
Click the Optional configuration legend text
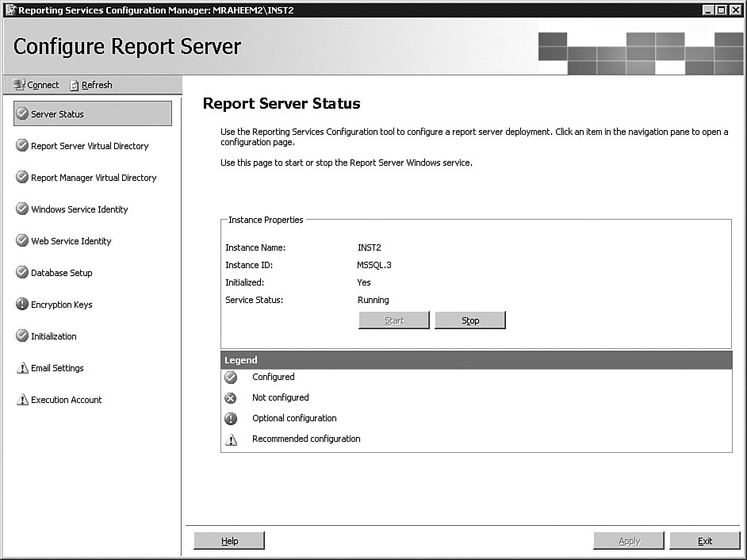pyautogui.click(x=294, y=418)
